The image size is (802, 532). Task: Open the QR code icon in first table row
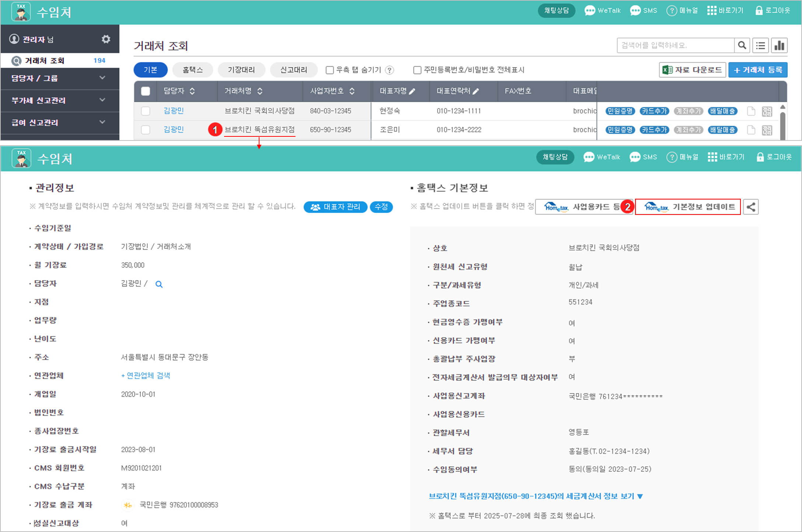(767, 111)
